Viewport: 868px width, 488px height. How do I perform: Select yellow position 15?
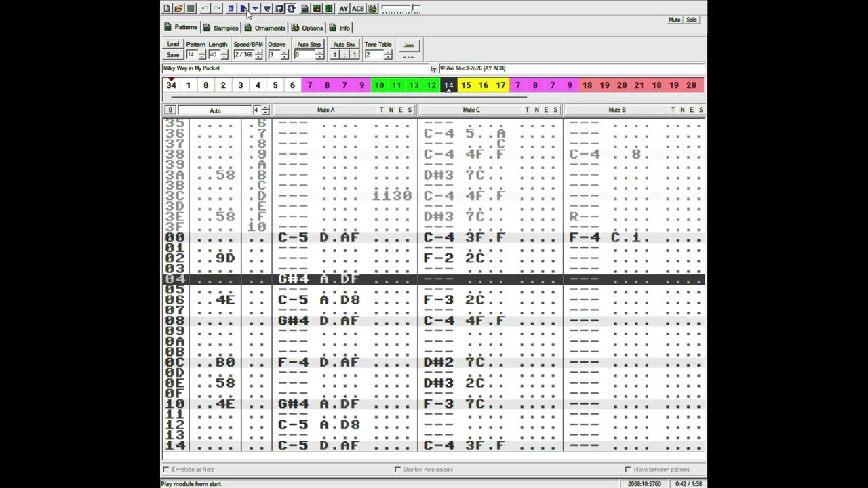pyautogui.click(x=466, y=85)
